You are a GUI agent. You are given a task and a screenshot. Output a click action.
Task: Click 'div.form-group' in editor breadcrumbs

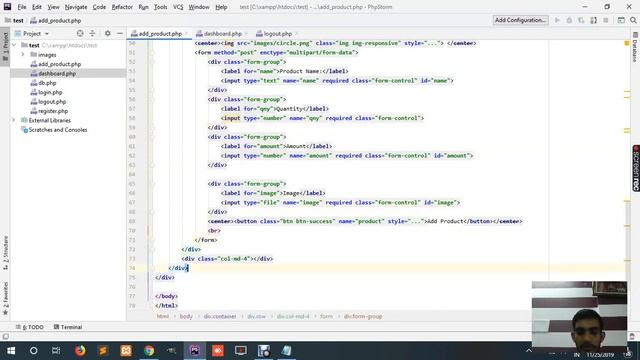pos(363,316)
